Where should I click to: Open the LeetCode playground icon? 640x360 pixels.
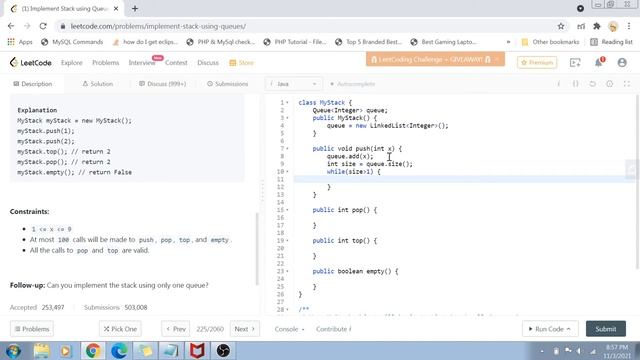coord(575,62)
